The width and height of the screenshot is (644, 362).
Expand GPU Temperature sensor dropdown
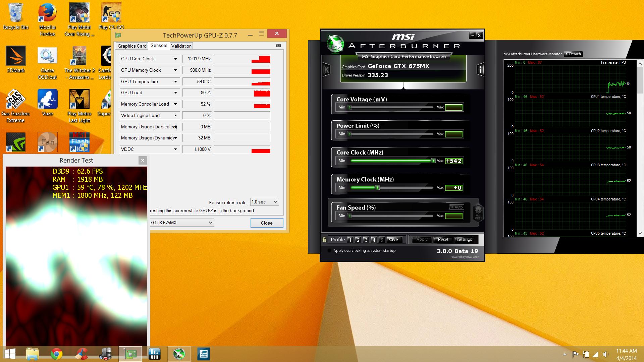[x=175, y=82]
